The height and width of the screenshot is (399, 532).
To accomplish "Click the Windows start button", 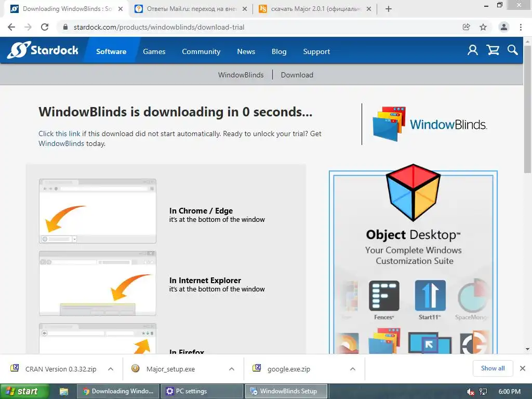I will 24,391.
